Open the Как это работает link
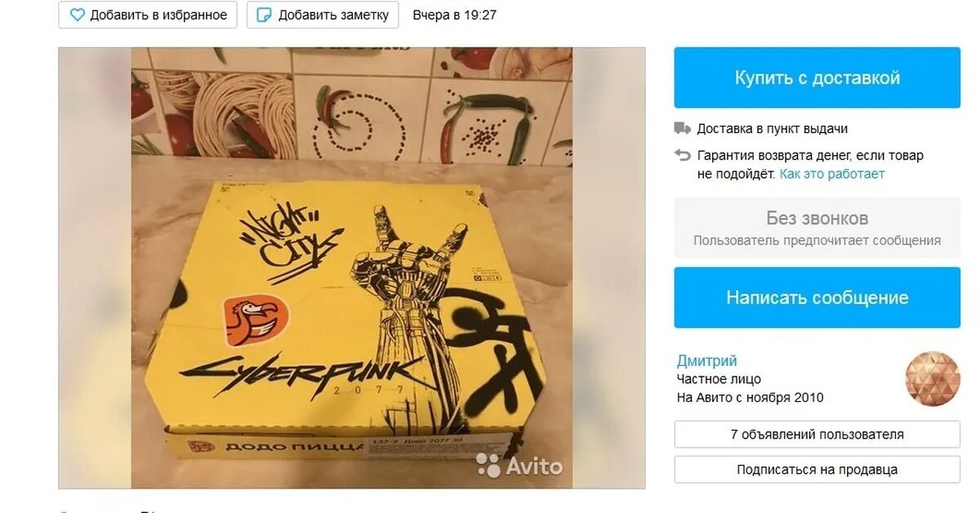Screen dimensions: 980x513 click(831, 174)
